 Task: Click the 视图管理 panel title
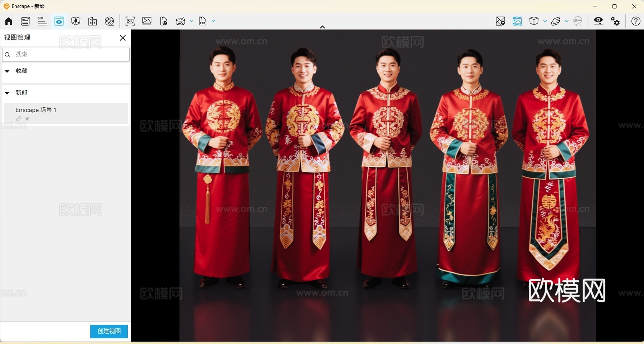[17, 38]
